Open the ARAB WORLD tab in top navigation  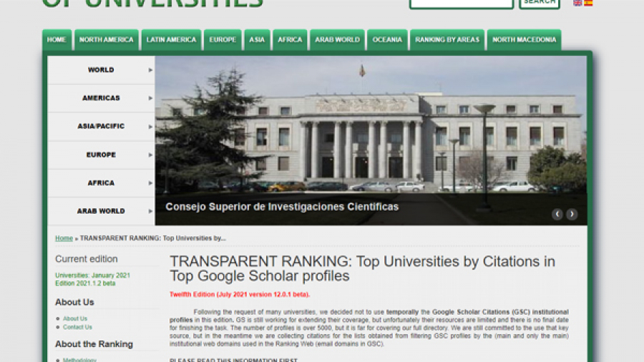337,40
